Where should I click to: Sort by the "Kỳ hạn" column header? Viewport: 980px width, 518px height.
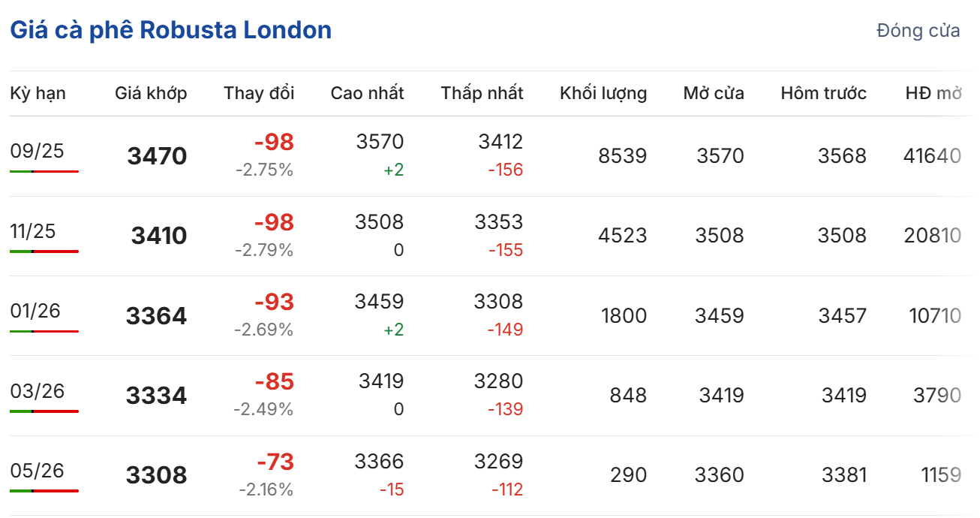click(x=38, y=93)
